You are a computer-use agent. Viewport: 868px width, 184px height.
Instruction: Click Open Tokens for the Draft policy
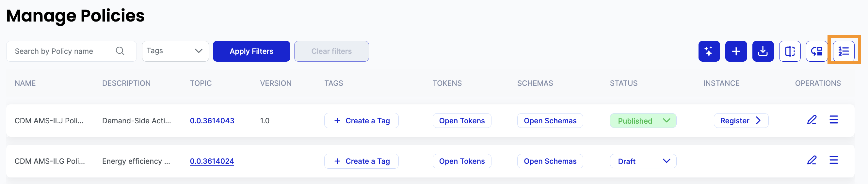pos(462,161)
